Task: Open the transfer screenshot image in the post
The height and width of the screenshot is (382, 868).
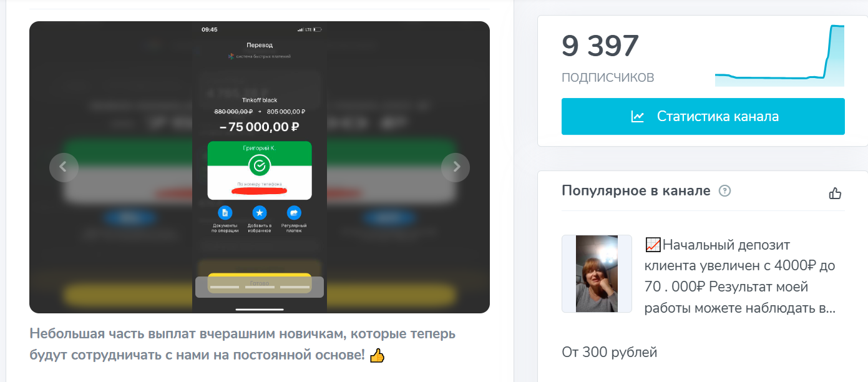Action: tap(260, 167)
